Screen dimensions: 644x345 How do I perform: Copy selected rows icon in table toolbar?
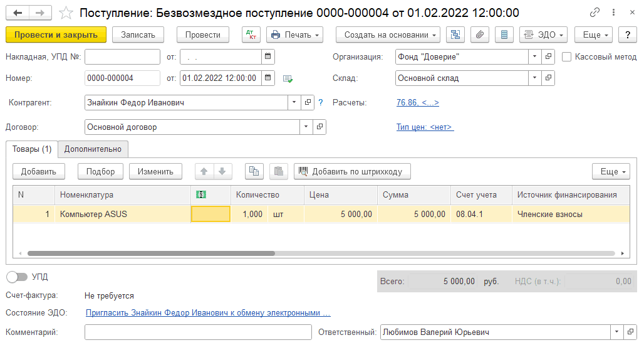[254, 171]
